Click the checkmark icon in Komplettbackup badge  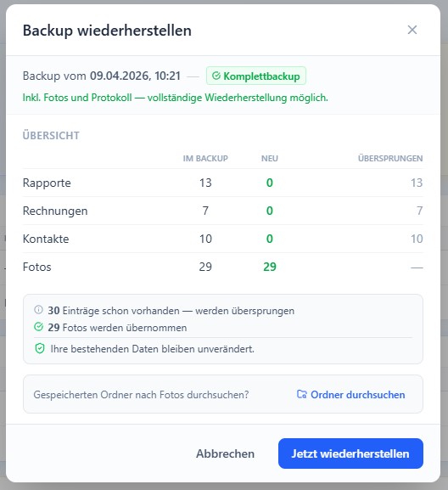coord(216,76)
